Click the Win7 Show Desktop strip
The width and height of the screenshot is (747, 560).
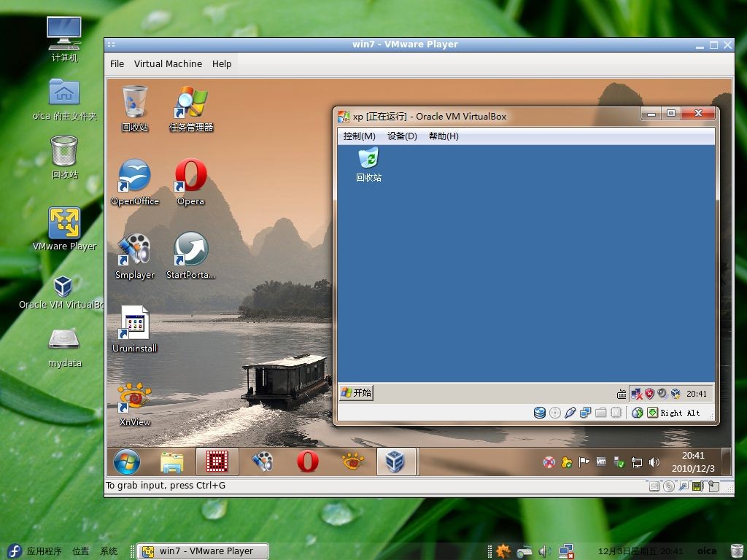(727, 462)
